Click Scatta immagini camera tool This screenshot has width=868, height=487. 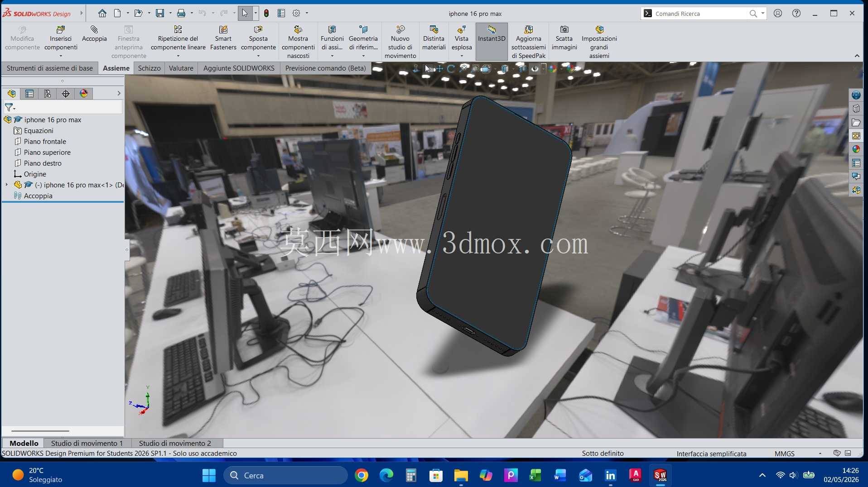[x=564, y=38]
